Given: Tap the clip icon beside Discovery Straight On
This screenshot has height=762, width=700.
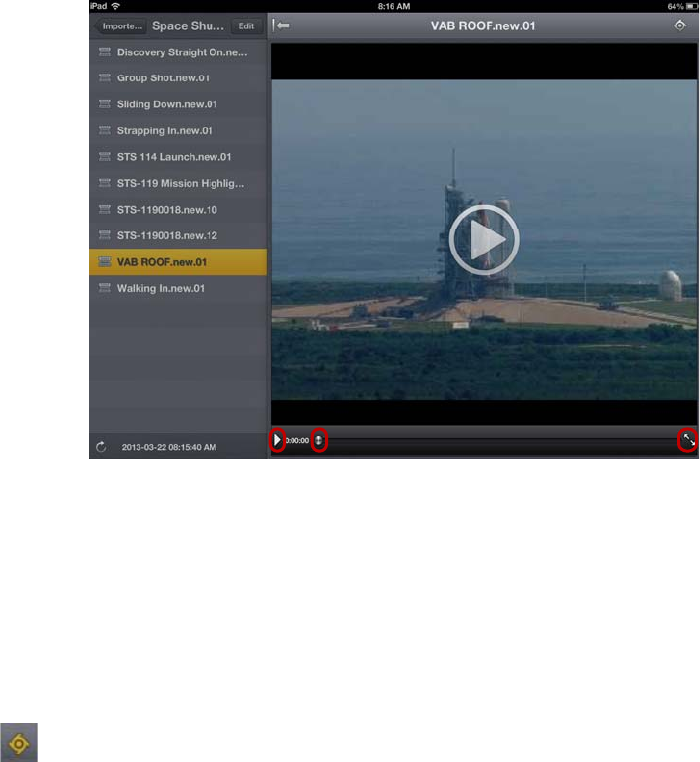Looking at the screenshot, I should point(105,52).
